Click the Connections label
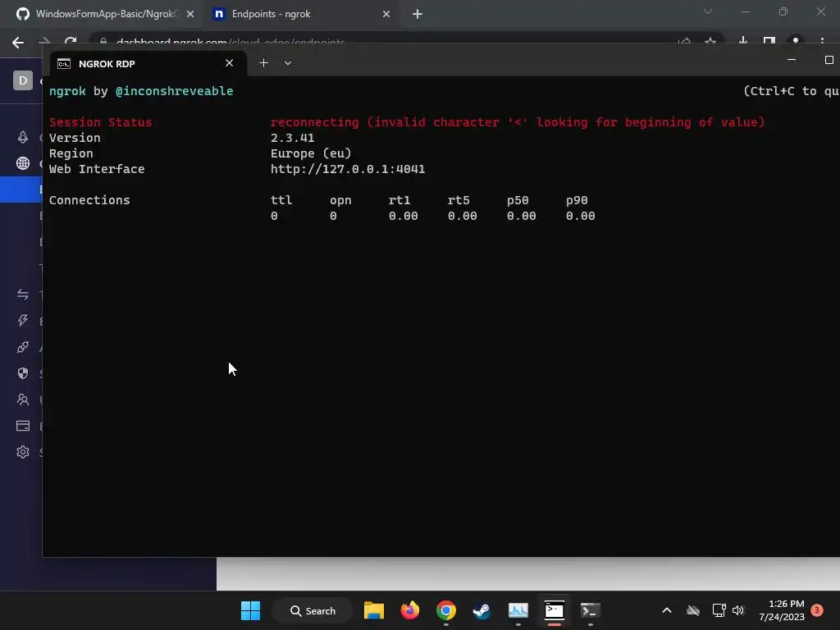This screenshot has height=630, width=840. click(89, 200)
